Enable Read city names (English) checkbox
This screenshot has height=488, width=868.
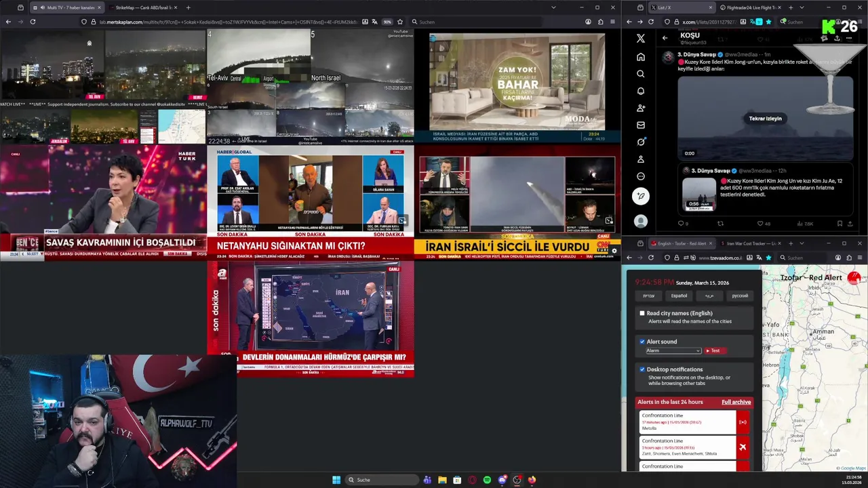point(642,313)
